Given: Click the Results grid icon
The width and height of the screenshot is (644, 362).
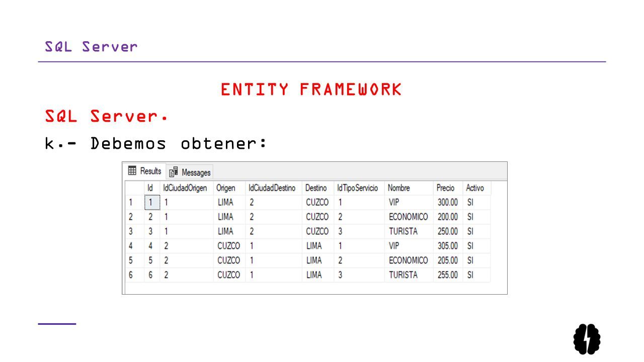Looking at the screenshot, I should tap(132, 170).
